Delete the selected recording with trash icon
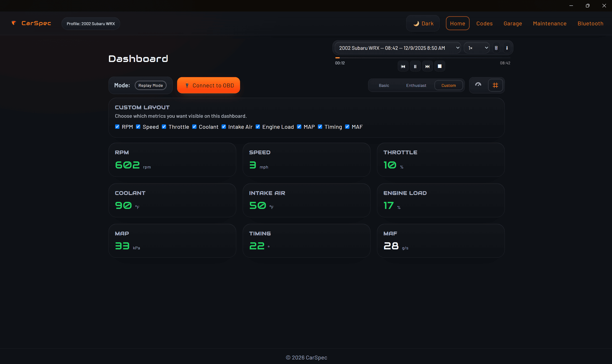The image size is (612, 364). pos(496,48)
